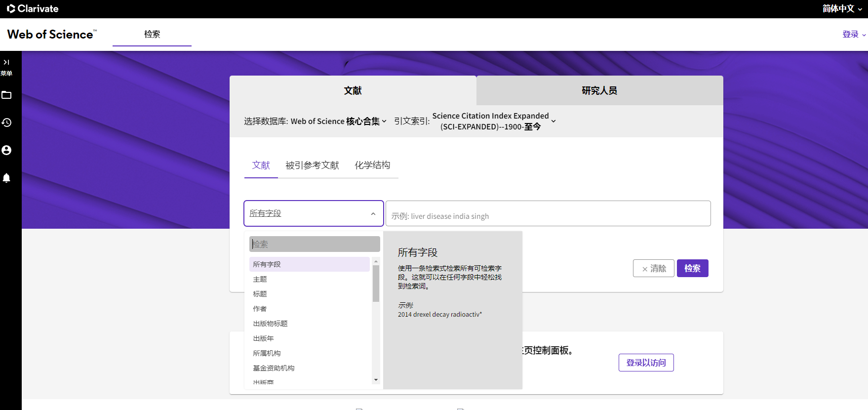Click the 所有字段 description heading
Viewport: 868px width, 410px height.
pyautogui.click(x=418, y=252)
